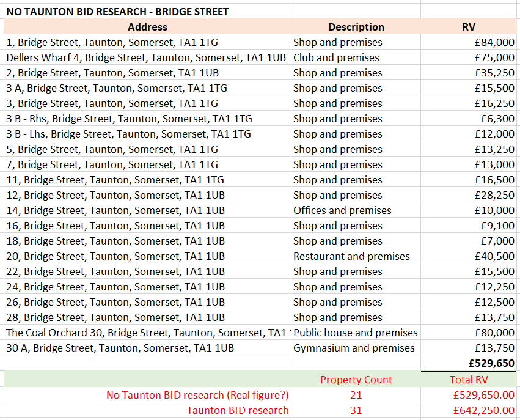Select the £13,000 RV cell
The width and height of the screenshot is (520, 420).
(469, 164)
